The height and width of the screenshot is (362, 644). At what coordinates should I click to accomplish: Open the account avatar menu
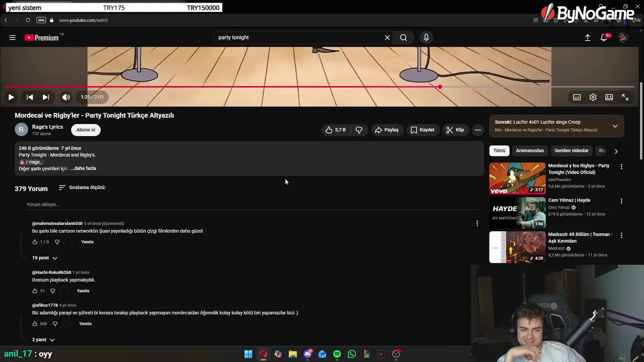(623, 38)
